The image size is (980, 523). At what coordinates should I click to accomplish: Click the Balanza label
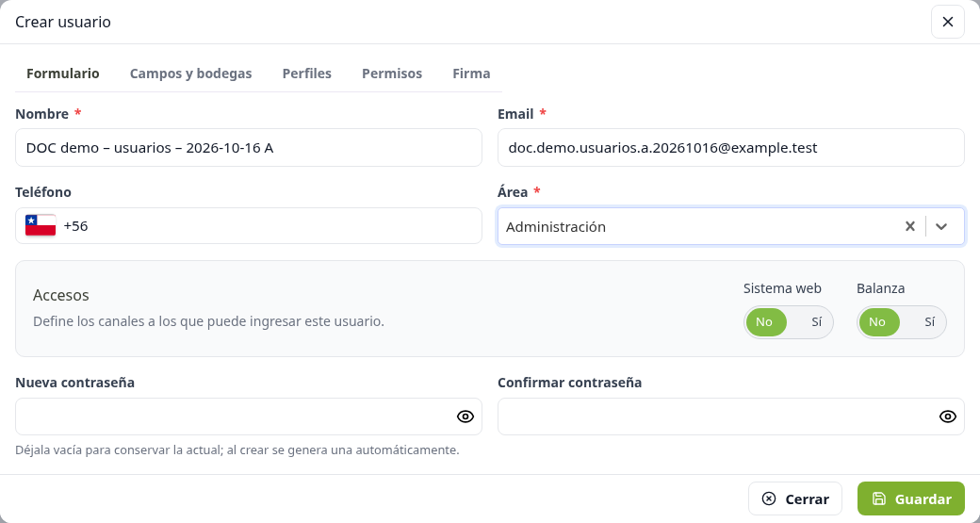tap(881, 288)
